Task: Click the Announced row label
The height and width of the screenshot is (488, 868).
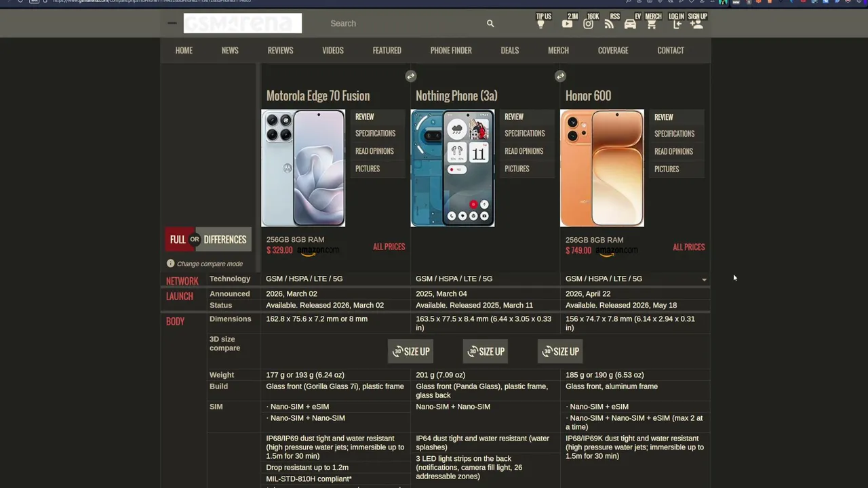Action: click(x=230, y=293)
